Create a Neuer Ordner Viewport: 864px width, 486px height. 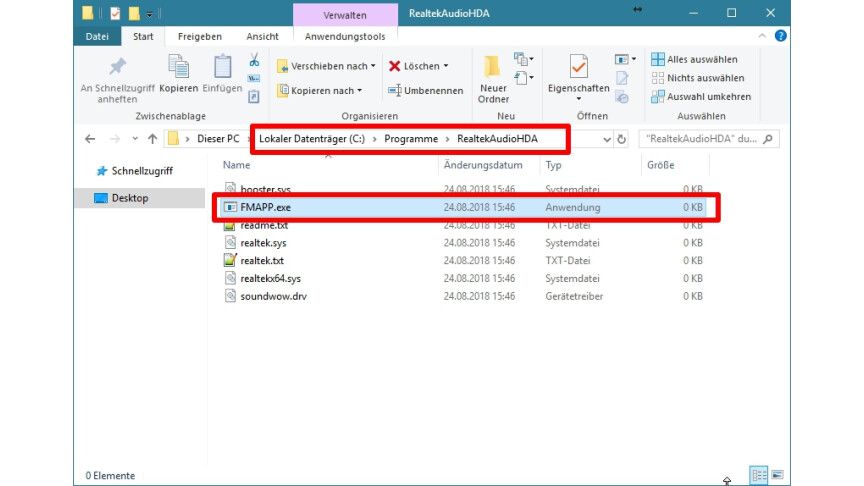[x=493, y=80]
